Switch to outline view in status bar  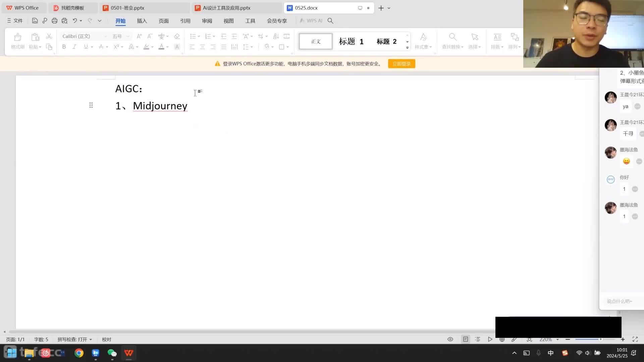pos(478,339)
